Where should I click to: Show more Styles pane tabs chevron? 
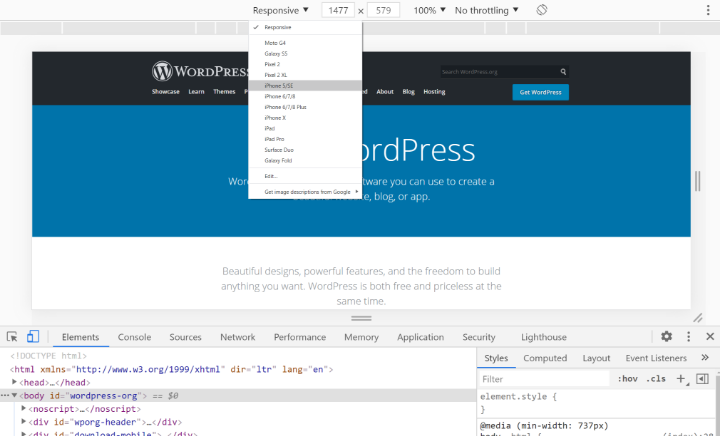[x=705, y=358]
